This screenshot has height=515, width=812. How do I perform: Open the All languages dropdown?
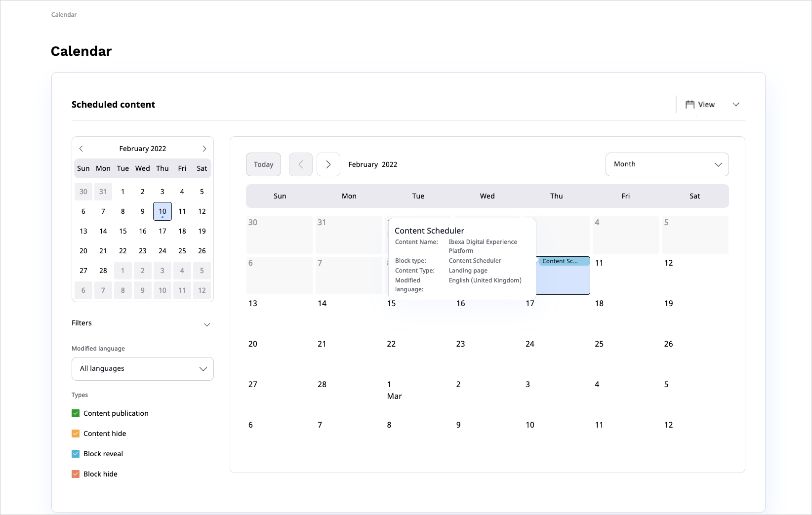pos(143,369)
